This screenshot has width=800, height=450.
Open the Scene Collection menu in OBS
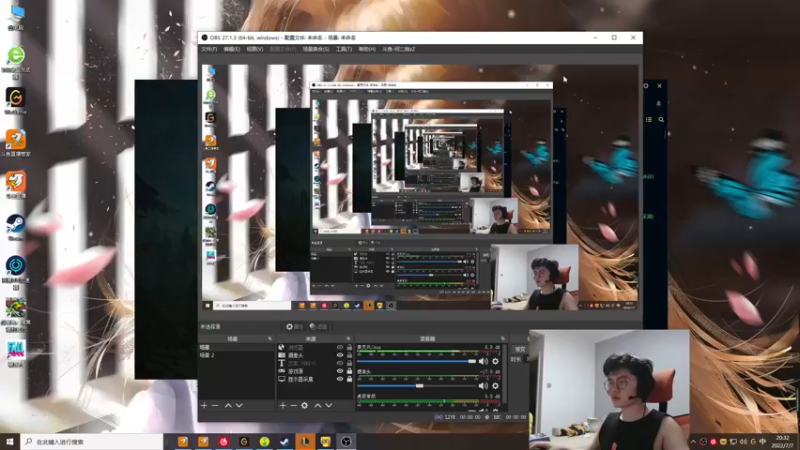[x=316, y=49]
